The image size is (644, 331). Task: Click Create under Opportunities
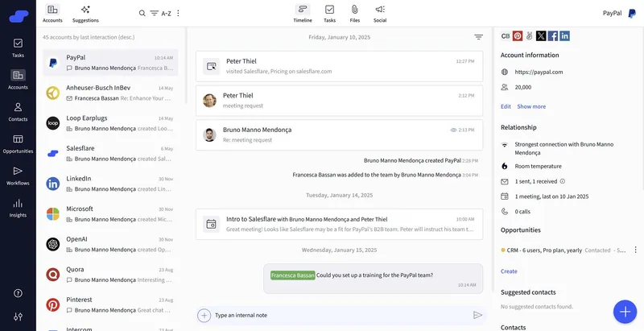tap(509, 271)
